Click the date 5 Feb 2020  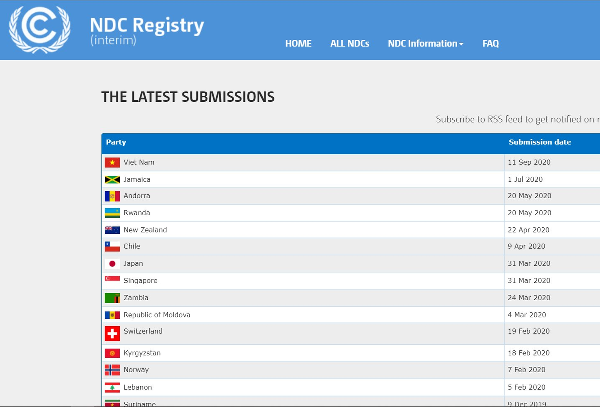click(x=527, y=387)
